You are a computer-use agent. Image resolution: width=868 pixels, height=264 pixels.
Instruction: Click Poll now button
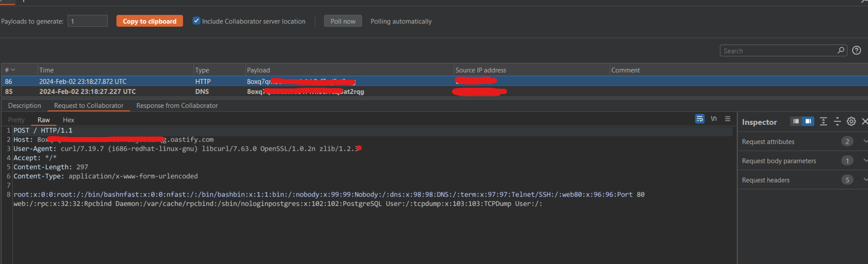tap(343, 21)
